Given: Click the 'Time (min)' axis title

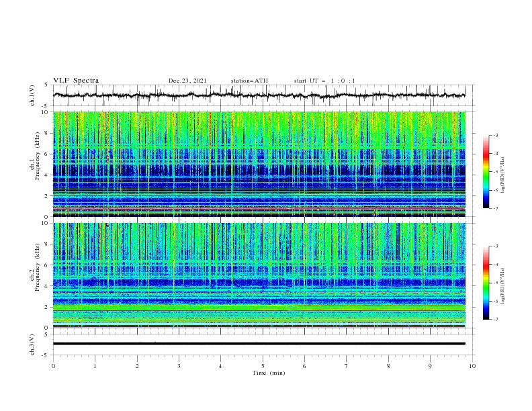Looking at the screenshot, I should tap(269, 373).
